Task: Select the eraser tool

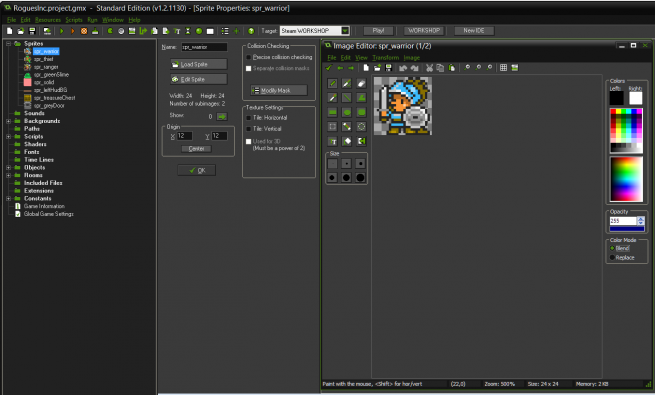Action: coord(361,84)
